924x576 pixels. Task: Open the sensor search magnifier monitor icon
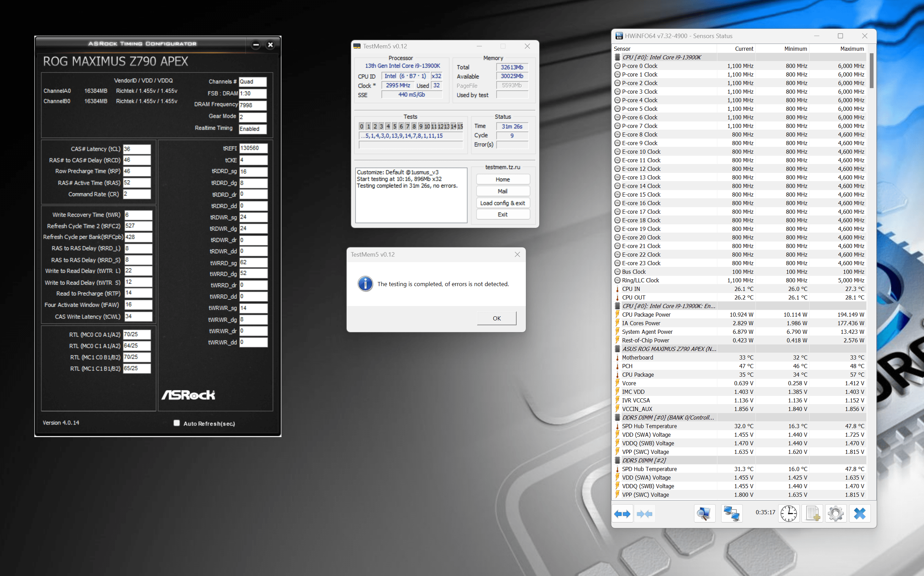[703, 514]
